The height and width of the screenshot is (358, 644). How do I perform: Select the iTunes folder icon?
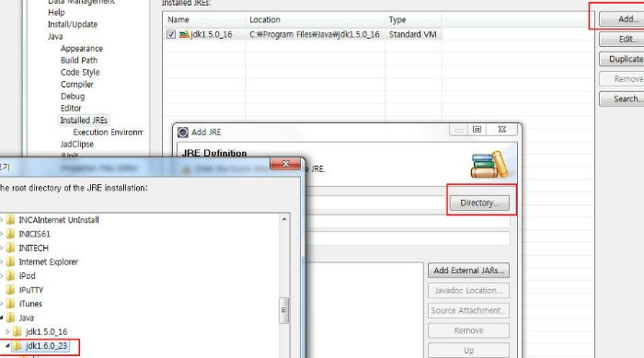[x=11, y=304]
